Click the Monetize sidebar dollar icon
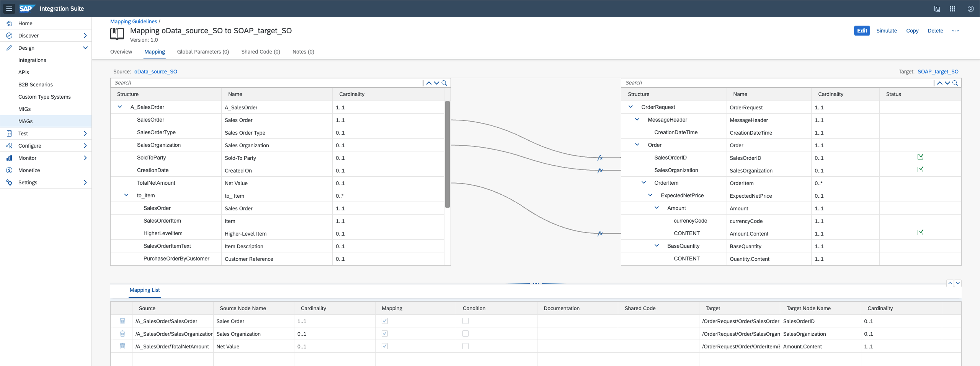Screen dimensions: 980x366 [x=9, y=170]
